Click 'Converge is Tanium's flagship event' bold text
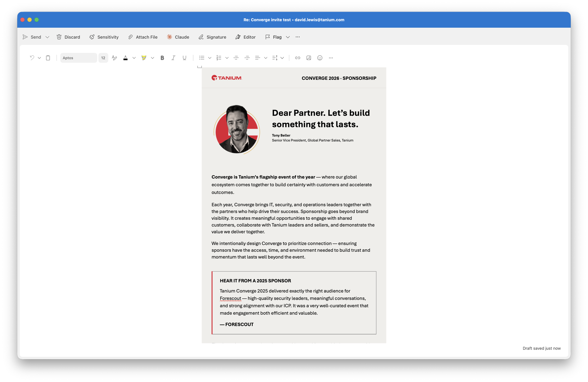 click(x=263, y=177)
